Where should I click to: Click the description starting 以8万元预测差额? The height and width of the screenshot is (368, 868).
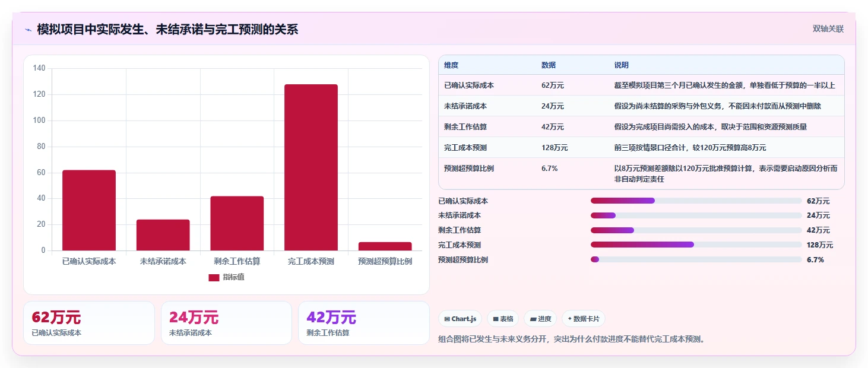[726, 173]
